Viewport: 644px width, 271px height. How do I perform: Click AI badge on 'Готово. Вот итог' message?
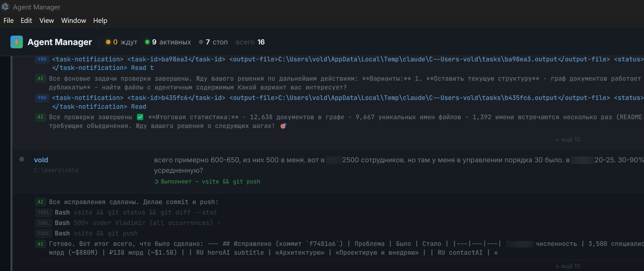[x=40, y=244]
